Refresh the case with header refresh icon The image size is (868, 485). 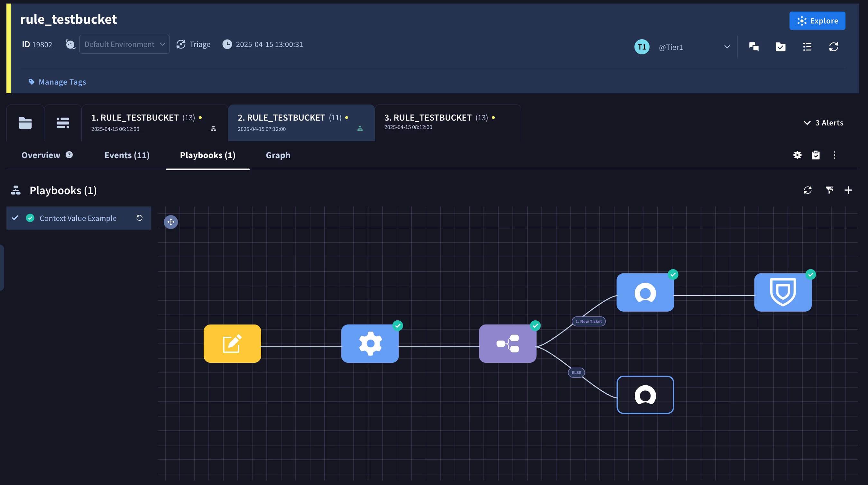[834, 47]
